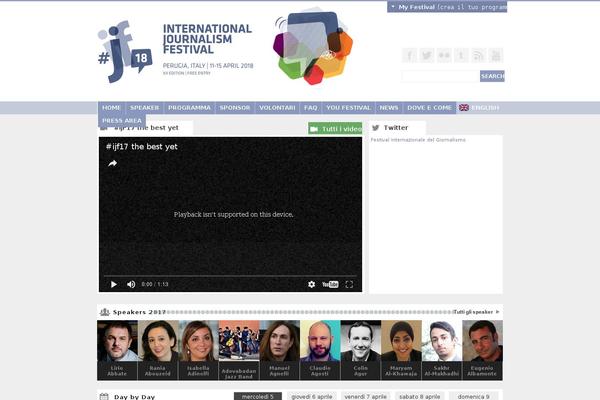Screen dimensions: 600x400
Task: Open the NEWS menu item
Action: (x=389, y=108)
